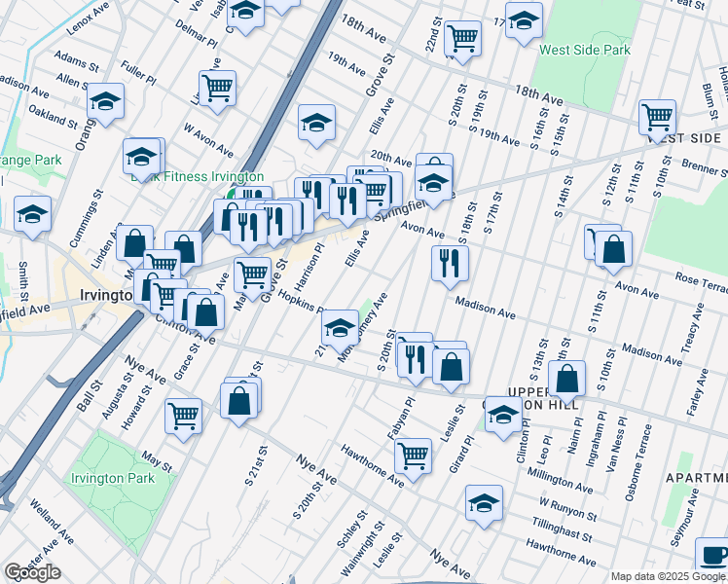
Task: Select the school marker above West Side Park label
Action: 524,21
